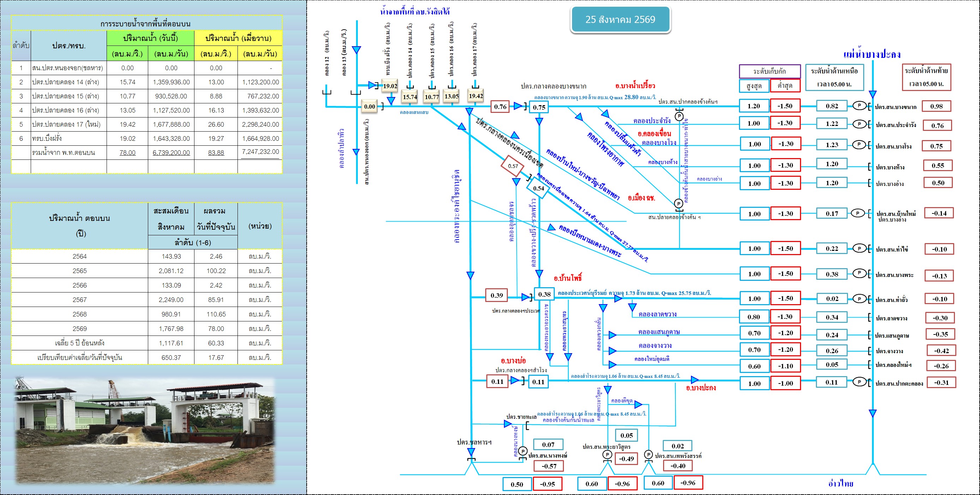The height and width of the screenshot is (495, 980).
Task: Click the -0.57 box under ปตร.สน.นางหงษ์
Action: pyautogui.click(x=549, y=466)
